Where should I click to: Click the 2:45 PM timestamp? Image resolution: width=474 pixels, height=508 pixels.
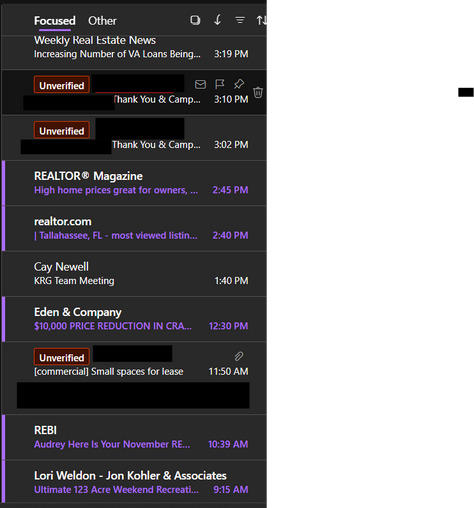[x=230, y=190]
